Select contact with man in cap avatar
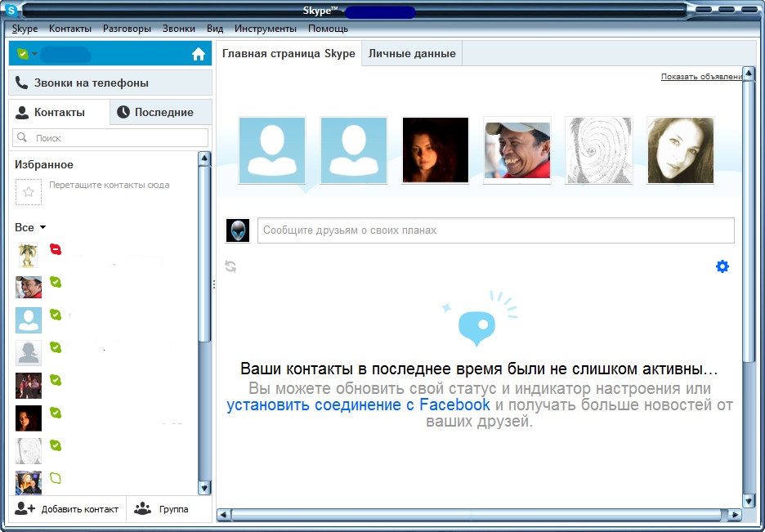 29,287
